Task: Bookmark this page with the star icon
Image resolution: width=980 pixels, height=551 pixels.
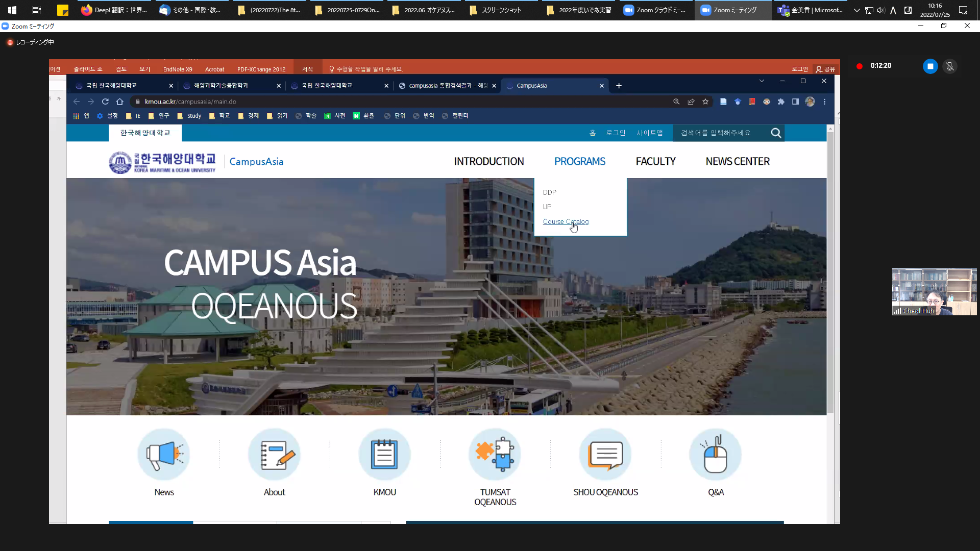Action: 705,102
